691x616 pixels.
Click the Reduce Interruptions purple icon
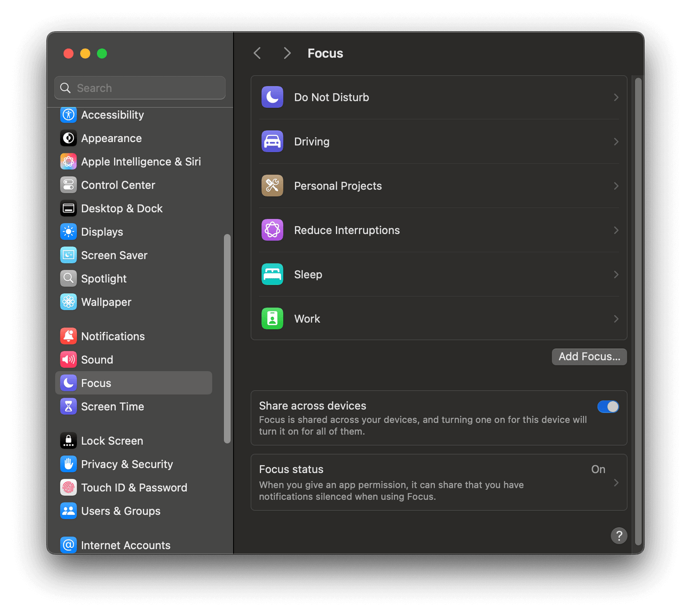[x=272, y=230]
